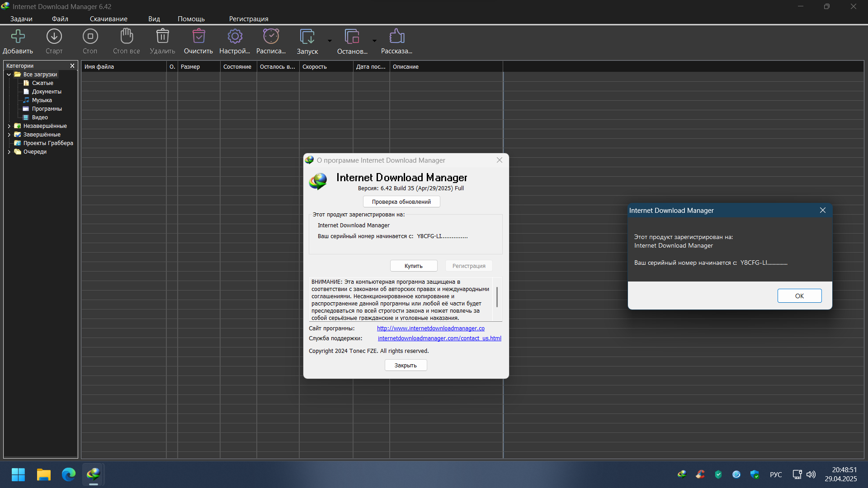The image size is (868, 488).
Task: Open the contact_us.html support link
Action: (439, 338)
